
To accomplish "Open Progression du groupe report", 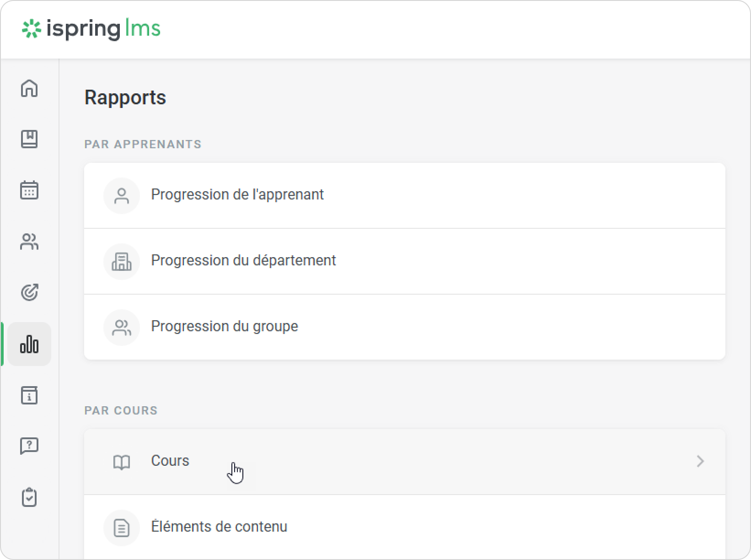I will (225, 327).
